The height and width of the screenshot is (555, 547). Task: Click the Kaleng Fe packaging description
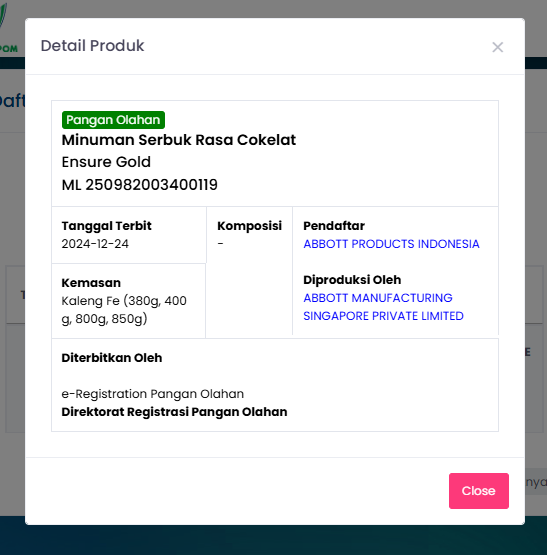point(124,310)
